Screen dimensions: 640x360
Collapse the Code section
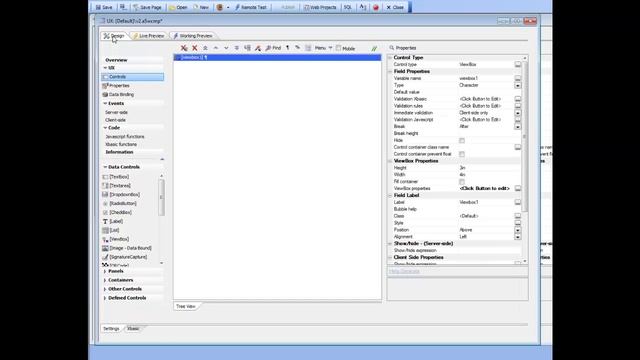pyautogui.click(x=105, y=128)
